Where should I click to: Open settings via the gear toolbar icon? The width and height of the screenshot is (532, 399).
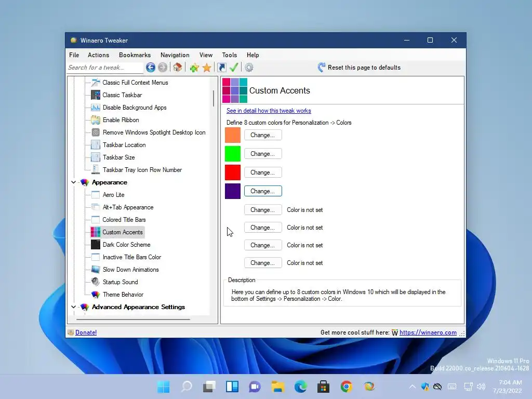249,68
